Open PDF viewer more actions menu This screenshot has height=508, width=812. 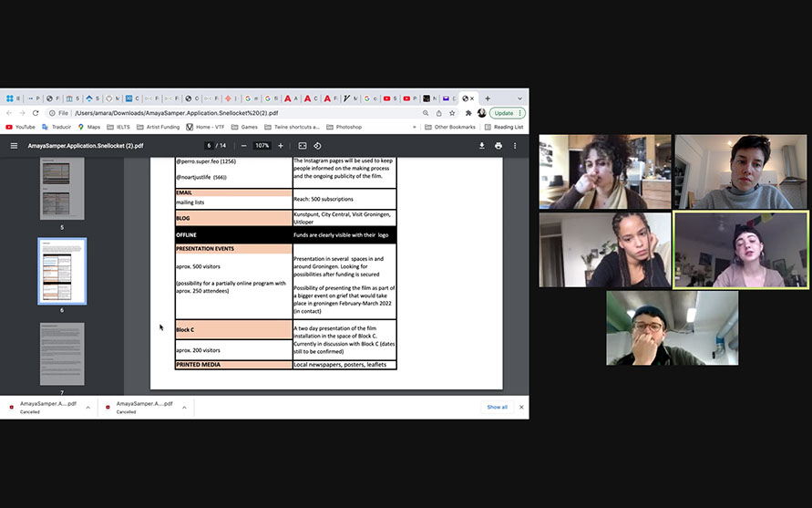pyautogui.click(x=515, y=146)
